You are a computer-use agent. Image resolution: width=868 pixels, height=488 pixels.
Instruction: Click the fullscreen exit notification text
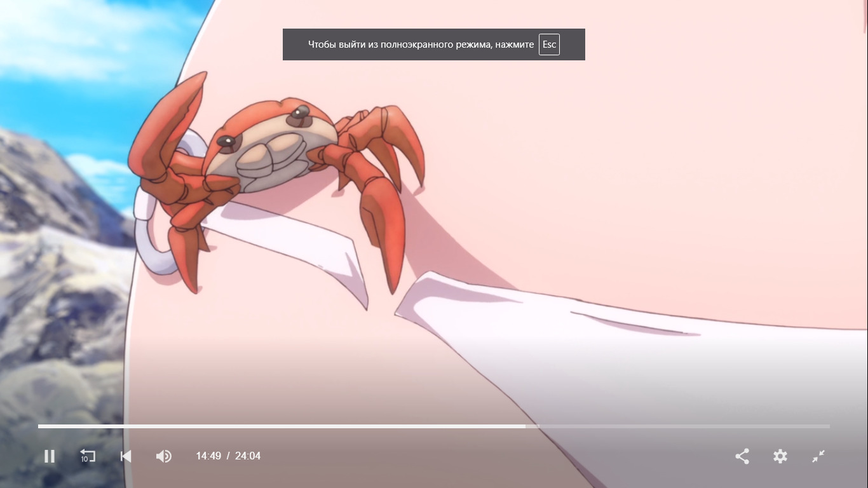(x=421, y=44)
